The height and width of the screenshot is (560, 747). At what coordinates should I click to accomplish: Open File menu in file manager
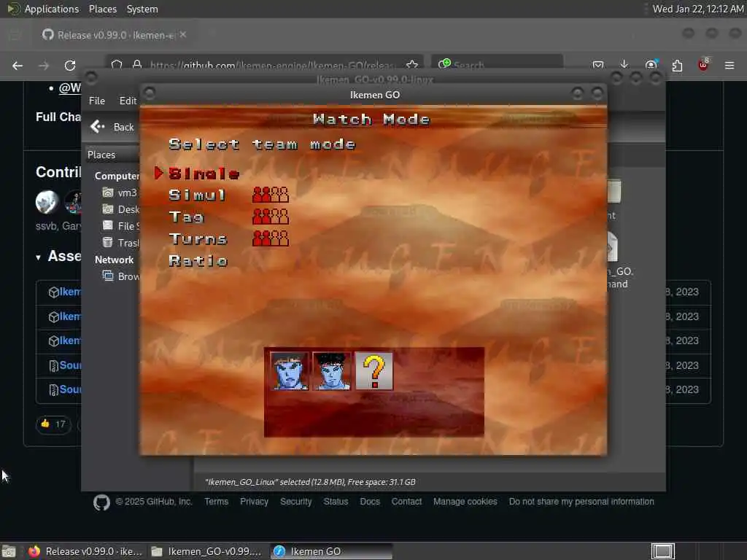coord(97,101)
